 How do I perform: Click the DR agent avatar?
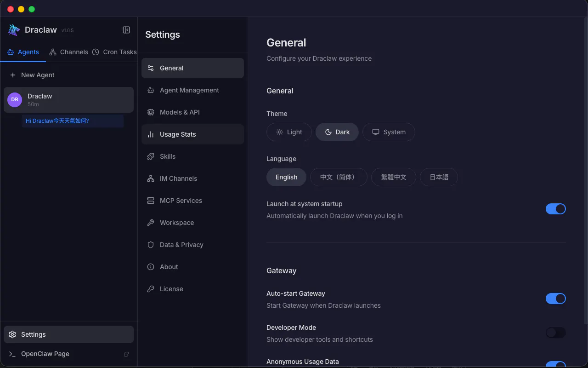point(15,99)
